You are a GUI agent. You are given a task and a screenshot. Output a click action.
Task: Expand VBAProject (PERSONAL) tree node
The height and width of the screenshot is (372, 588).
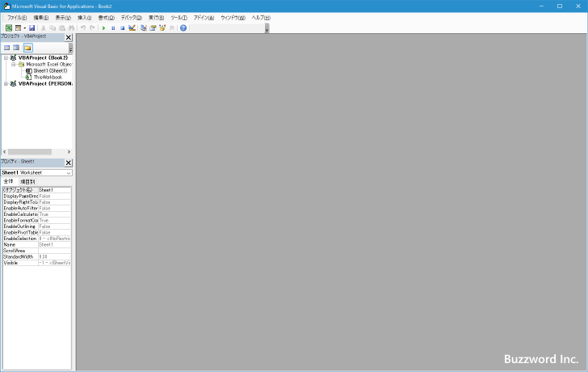point(6,84)
